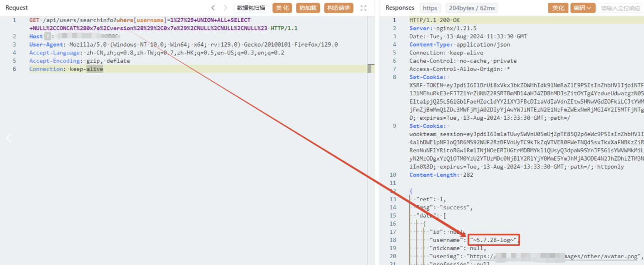Click the 数据包扫描 button

(251, 8)
